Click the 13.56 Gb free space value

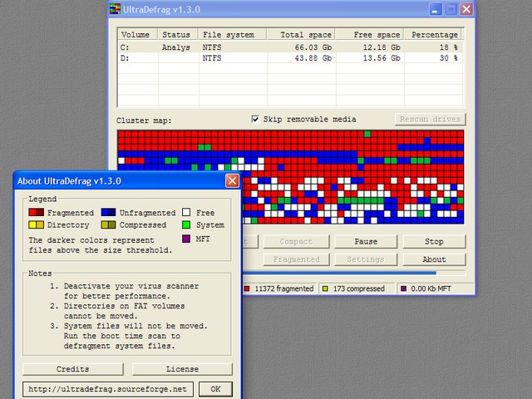(x=382, y=58)
